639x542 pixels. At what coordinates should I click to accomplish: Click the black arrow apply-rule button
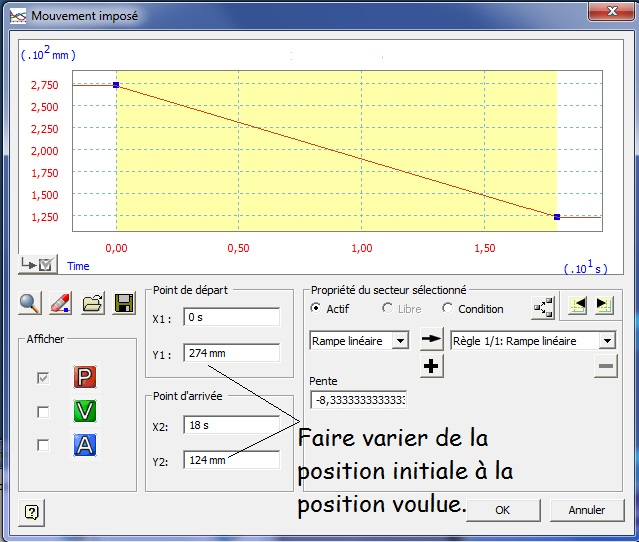[x=432, y=339]
